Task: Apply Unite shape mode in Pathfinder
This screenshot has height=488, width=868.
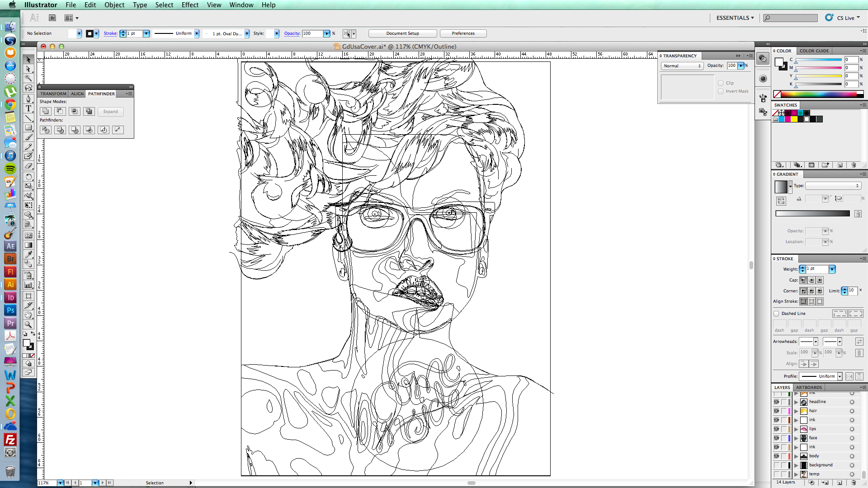Action: point(46,111)
